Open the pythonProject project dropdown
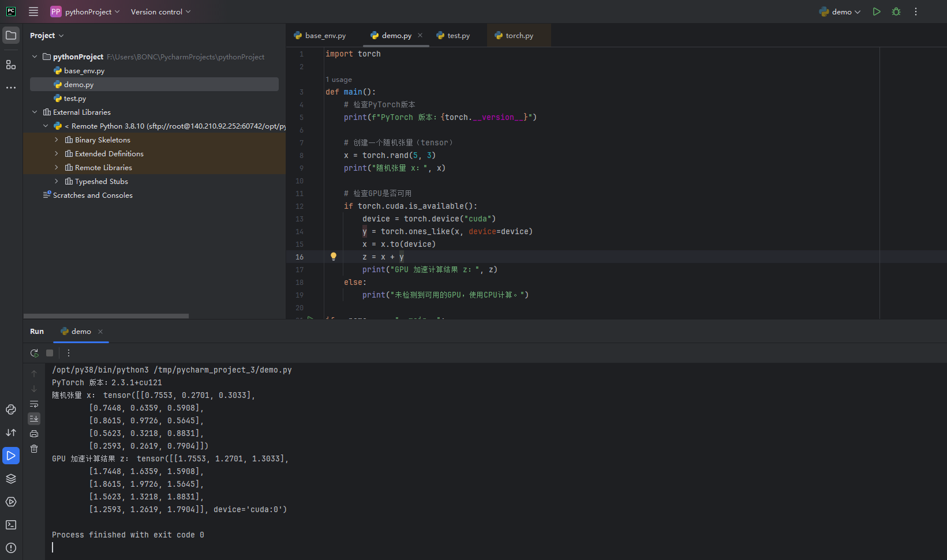This screenshot has height=560, width=947. pos(85,12)
